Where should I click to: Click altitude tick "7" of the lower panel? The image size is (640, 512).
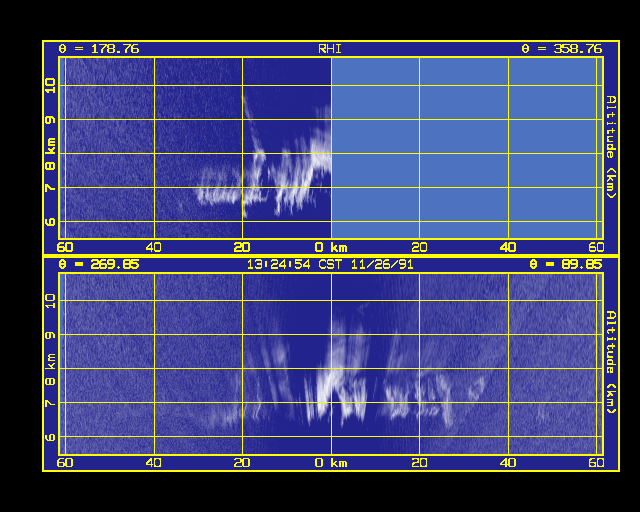pos(50,403)
